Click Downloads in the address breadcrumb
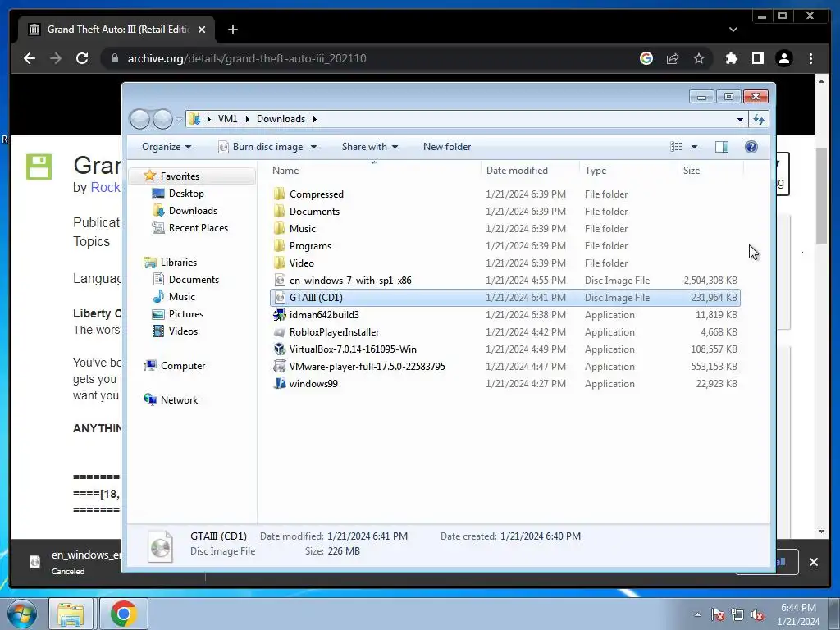The height and width of the screenshot is (630, 840). click(281, 119)
